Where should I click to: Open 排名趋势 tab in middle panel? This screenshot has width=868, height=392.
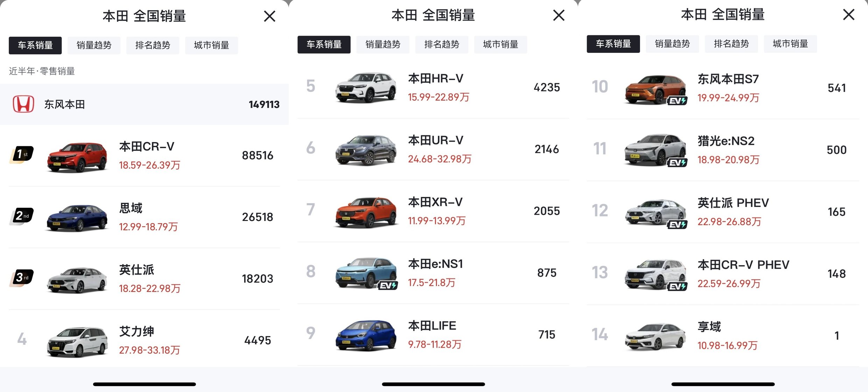click(442, 44)
